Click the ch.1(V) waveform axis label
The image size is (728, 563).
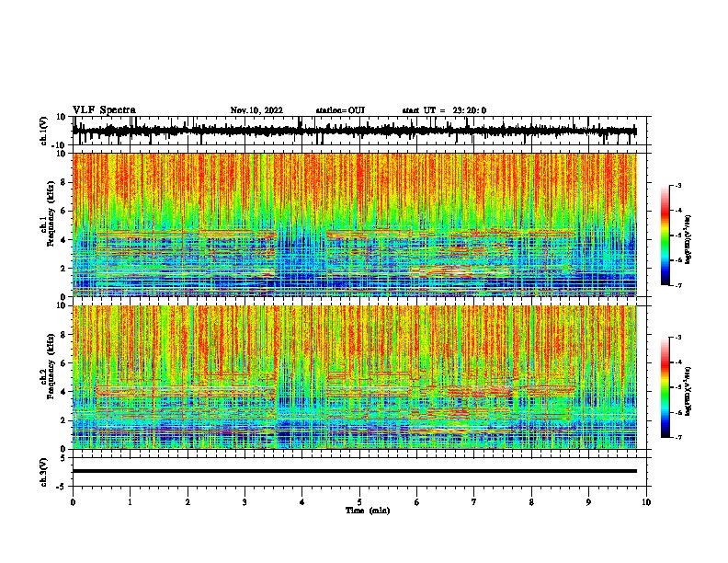click(x=44, y=131)
